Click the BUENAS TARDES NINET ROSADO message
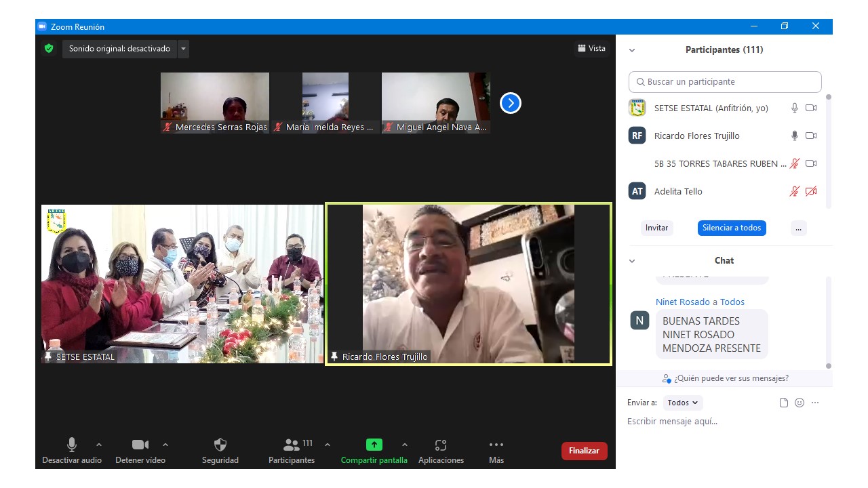The width and height of the screenshot is (868, 488). pos(711,334)
